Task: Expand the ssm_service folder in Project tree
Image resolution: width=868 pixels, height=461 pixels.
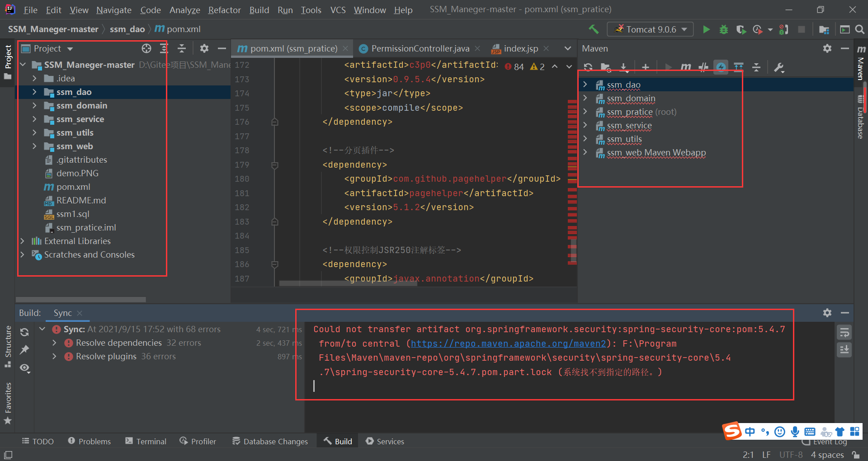Action: (34, 119)
